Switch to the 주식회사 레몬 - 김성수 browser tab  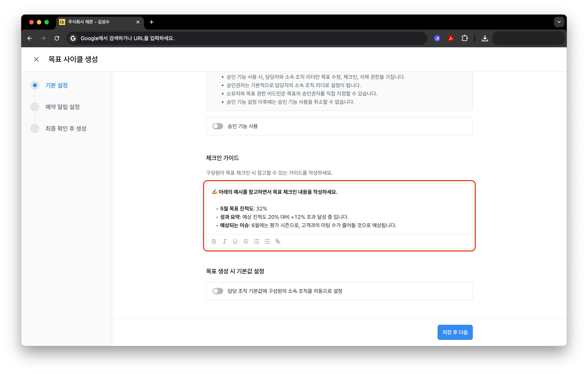[x=100, y=22]
